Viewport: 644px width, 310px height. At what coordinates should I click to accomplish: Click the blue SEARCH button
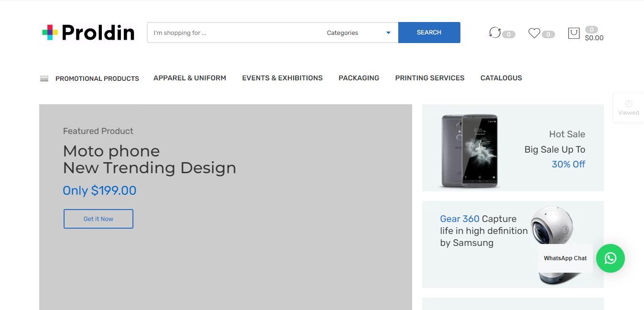[429, 33]
